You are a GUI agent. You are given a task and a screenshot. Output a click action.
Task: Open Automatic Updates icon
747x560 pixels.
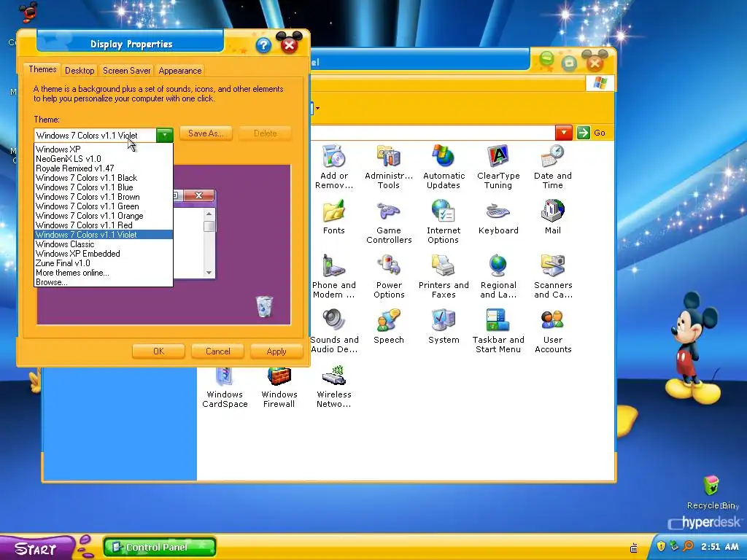444,157
